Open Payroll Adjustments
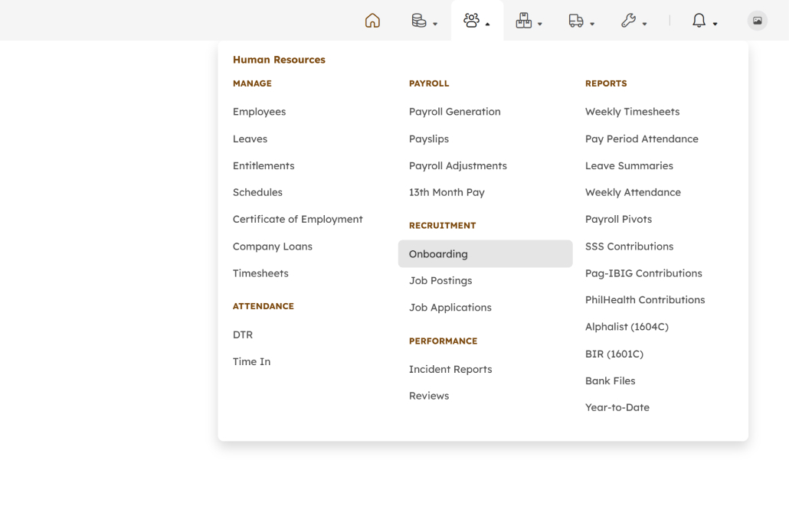 pyautogui.click(x=457, y=165)
